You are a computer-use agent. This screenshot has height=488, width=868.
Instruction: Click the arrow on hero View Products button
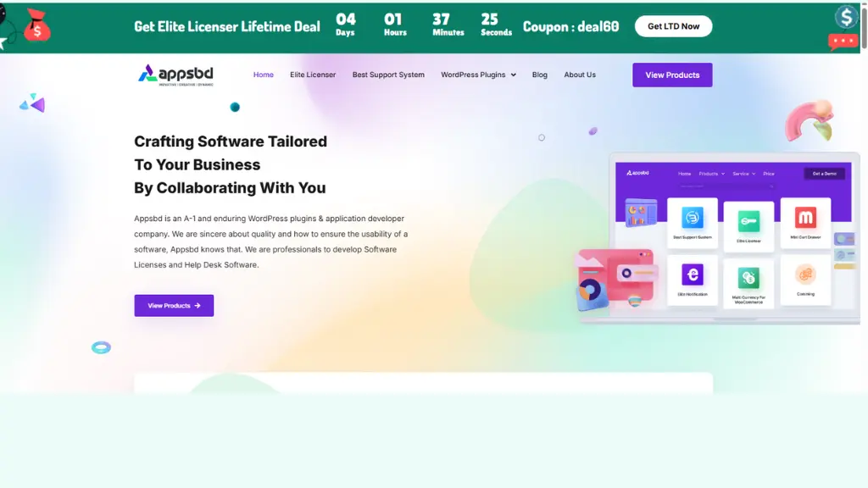(198, 305)
